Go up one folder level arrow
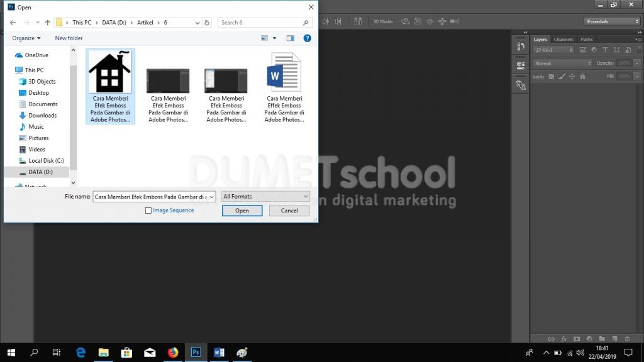Viewport: 644px width, 362px height. [48, 23]
